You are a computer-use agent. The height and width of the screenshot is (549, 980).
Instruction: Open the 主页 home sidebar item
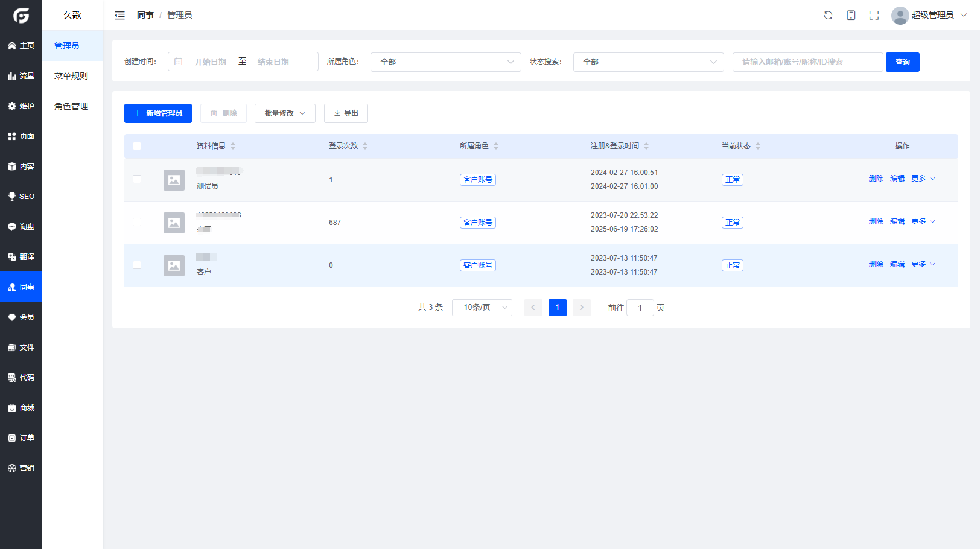[x=21, y=46]
